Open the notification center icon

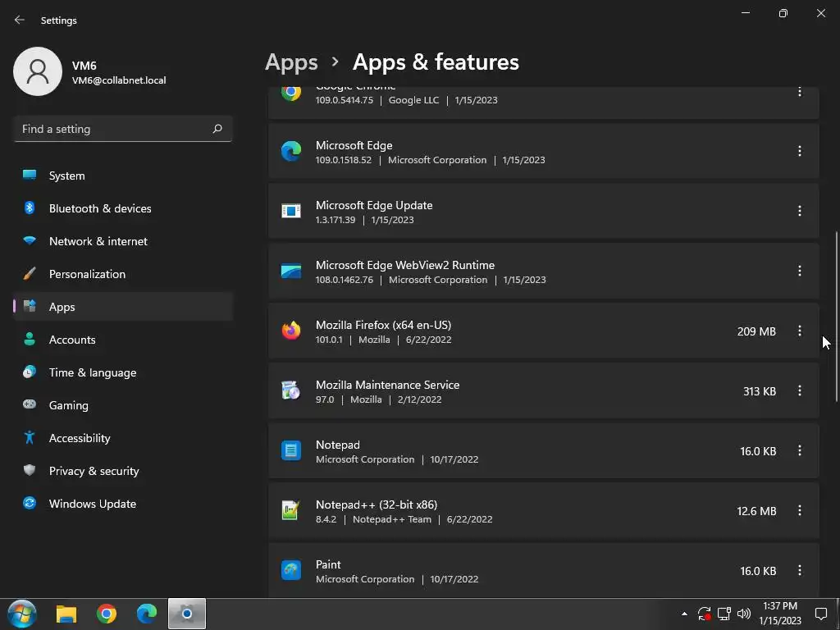(x=820, y=614)
